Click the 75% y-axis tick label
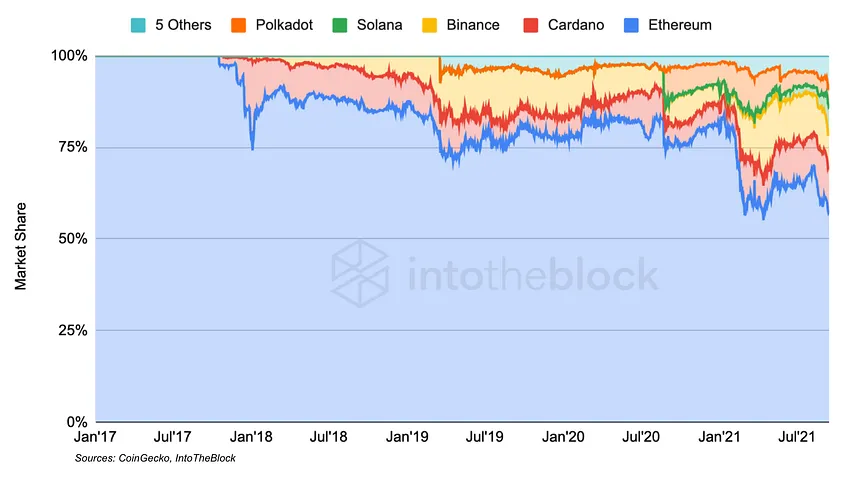This screenshot has height=477, width=848. point(73,147)
